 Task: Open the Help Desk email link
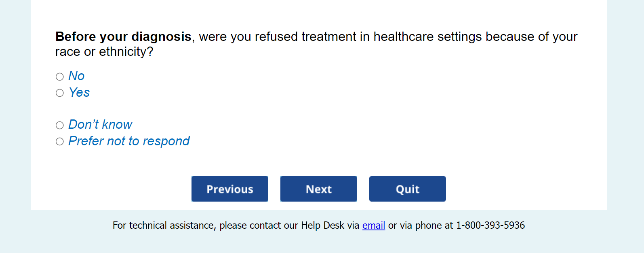(x=373, y=225)
